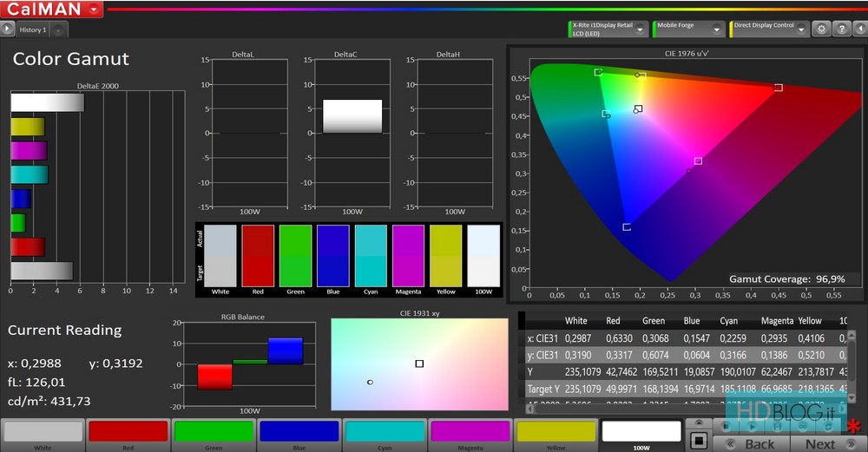Click the Magenta actual/target comparison swatch
Image resolution: width=868 pixels, height=452 pixels.
coord(409,256)
